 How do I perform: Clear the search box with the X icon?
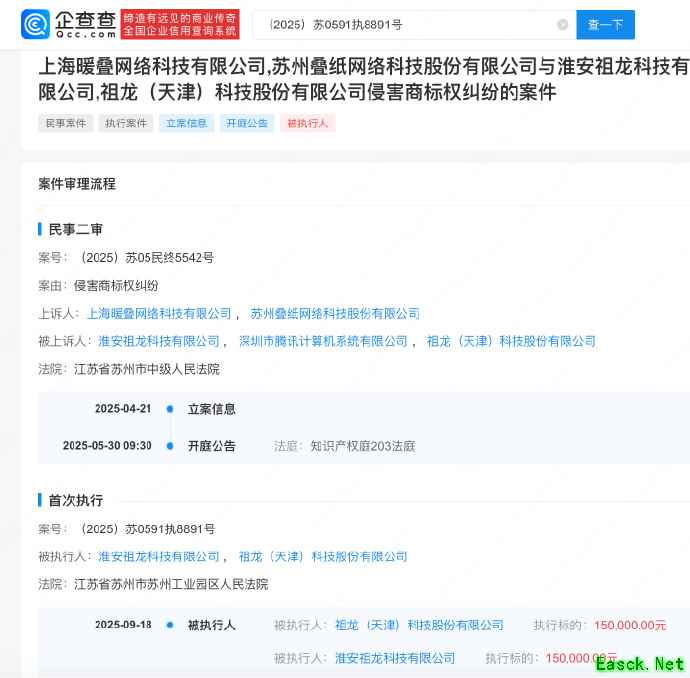tap(562, 25)
